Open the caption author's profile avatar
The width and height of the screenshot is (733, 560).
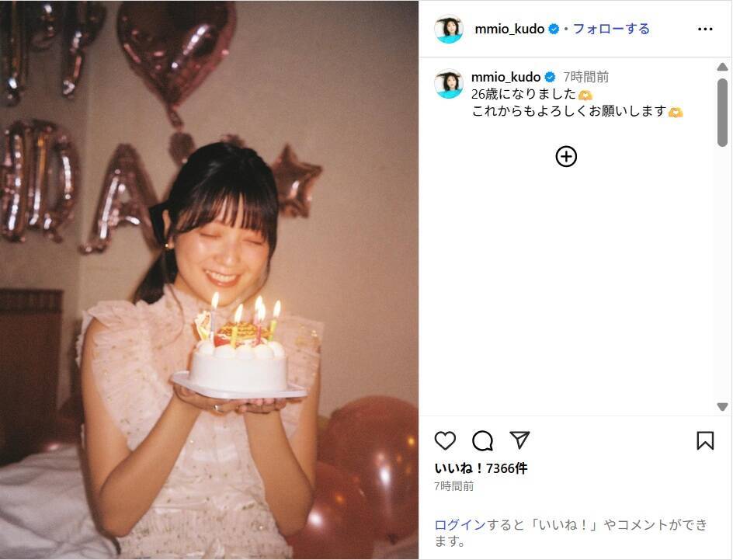point(449,84)
